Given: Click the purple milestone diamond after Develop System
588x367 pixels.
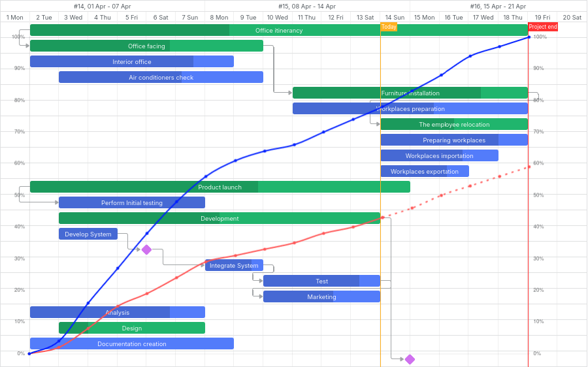Looking at the screenshot, I should pyautogui.click(x=146, y=249).
